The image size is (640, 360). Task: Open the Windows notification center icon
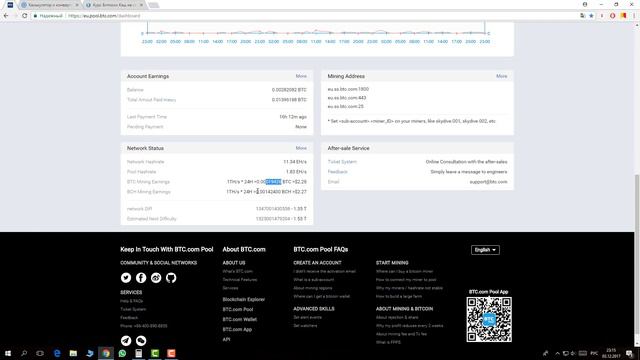[x=629, y=353]
